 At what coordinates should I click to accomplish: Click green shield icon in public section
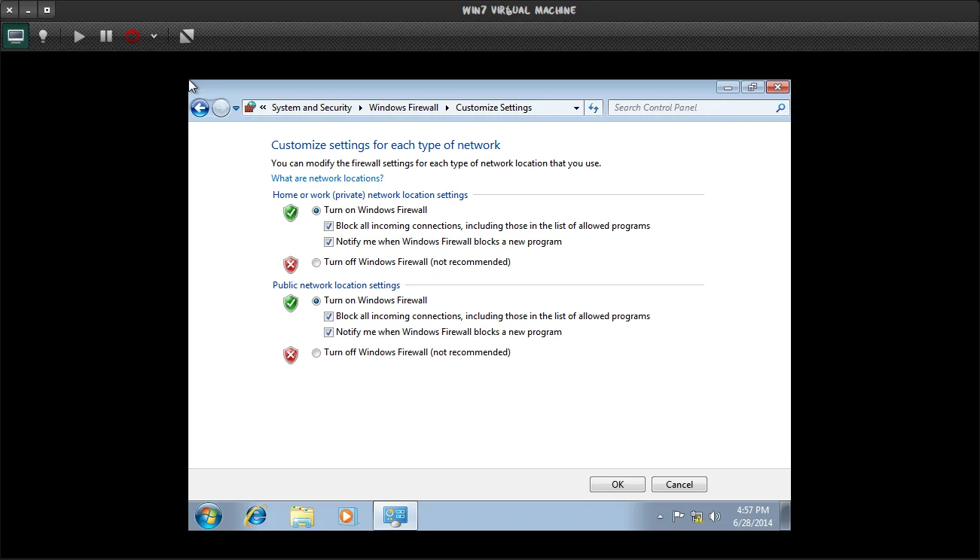(x=291, y=303)
